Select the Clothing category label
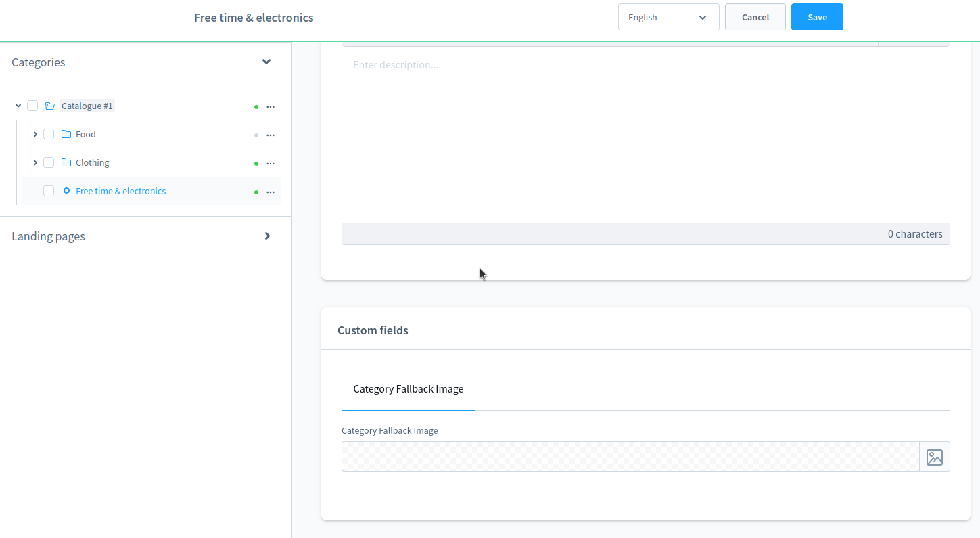Screen dimensions: 980x538 (x=93, y=162)
